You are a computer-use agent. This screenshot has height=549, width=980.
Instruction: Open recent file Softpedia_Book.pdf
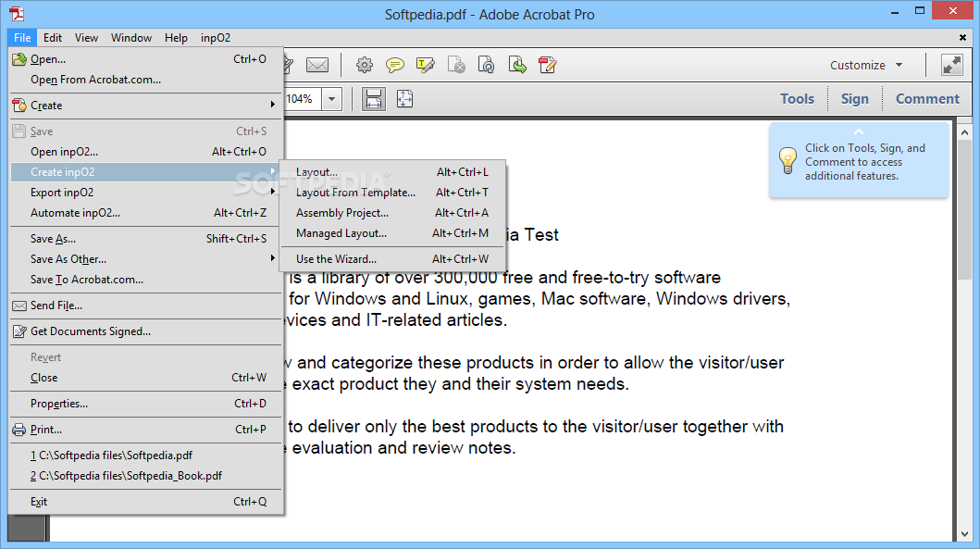click(x=145, y=476)
